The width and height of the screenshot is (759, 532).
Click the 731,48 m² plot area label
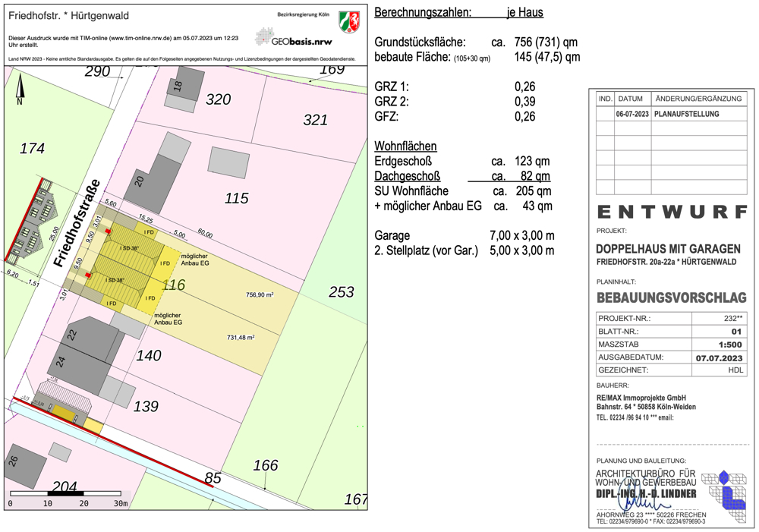click(x=241, y=337)
